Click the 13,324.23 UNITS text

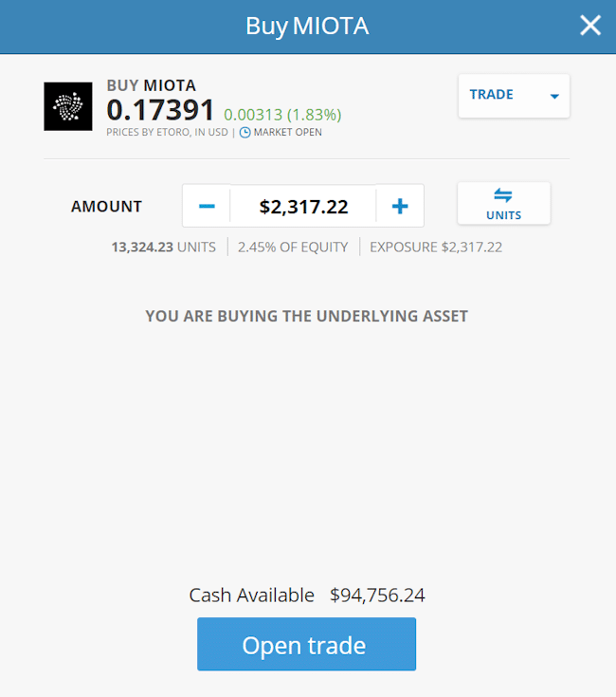pos(163,248)
